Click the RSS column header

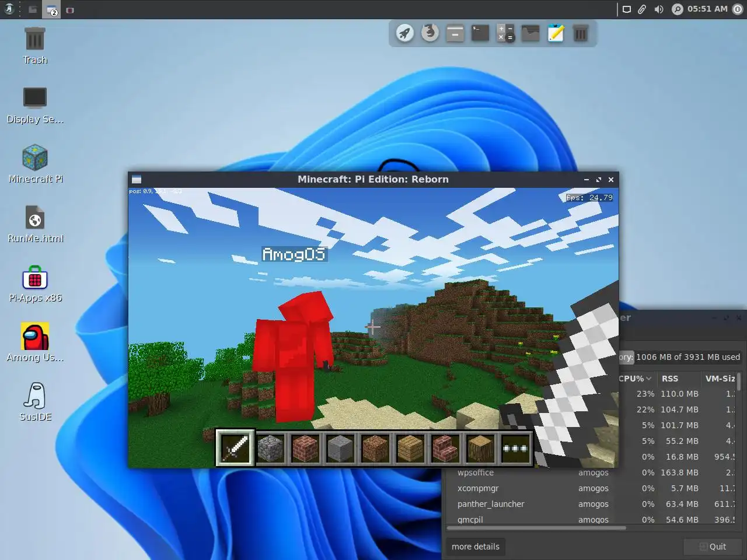pyautogui.click(x=678, y=379)
